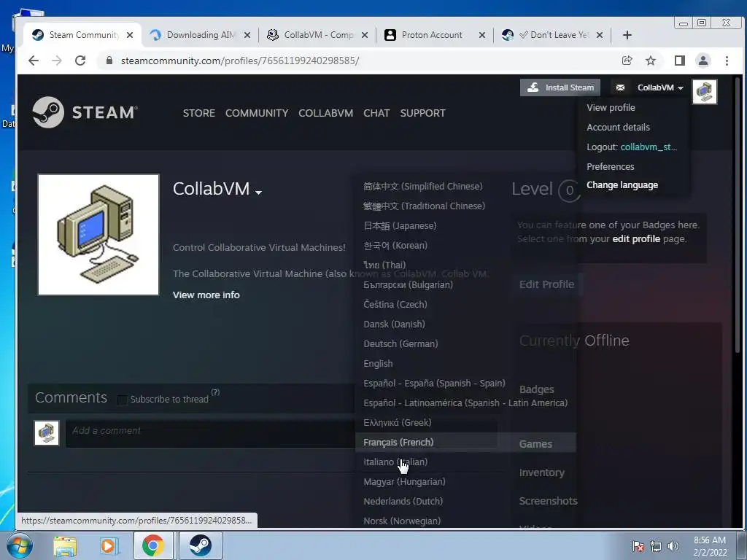The width and height of the screenshot is (747, 560).
Task: Open the Chrome side panel icon
Action: [680, 61]
